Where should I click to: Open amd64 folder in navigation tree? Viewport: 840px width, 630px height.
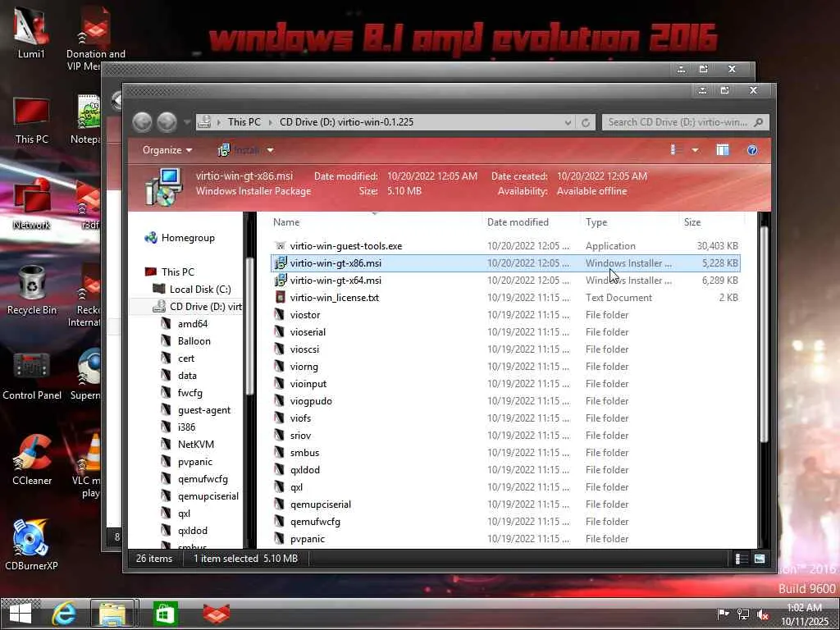185,323
